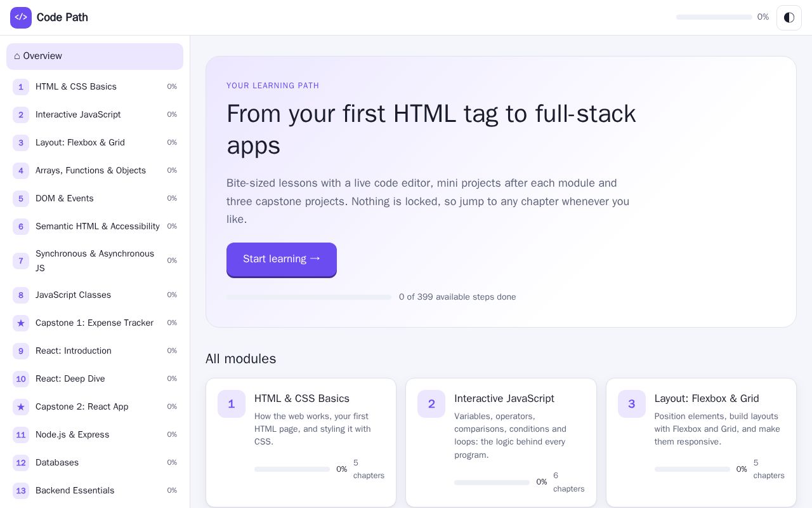
Task: Click the star icon for Capstone 2: React App
Action: [21, 407]
